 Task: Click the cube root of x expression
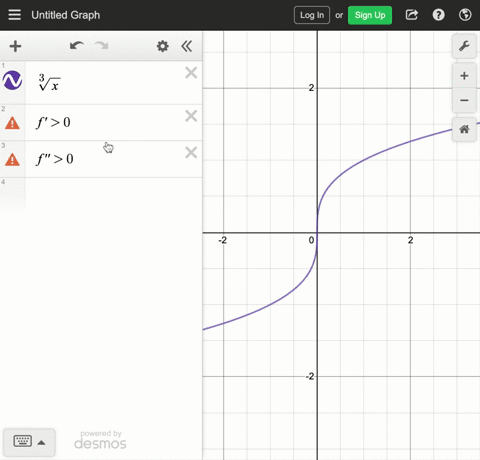pyautogui.click(x=49, y=82)
